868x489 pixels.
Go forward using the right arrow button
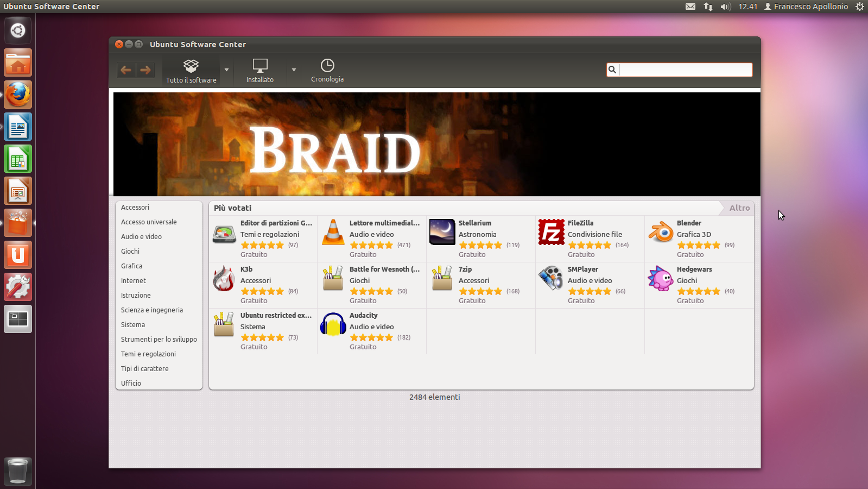pyautogui.click(x=145, y=70)
